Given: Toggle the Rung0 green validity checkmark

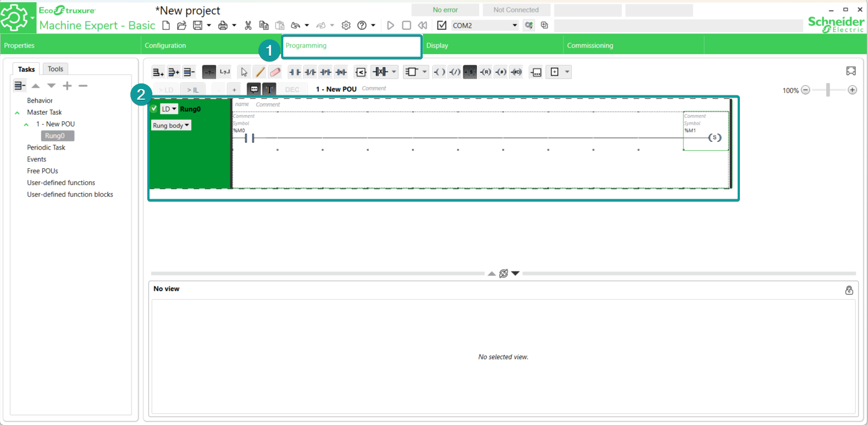Looking at the screenshot, I should point(154,108).
